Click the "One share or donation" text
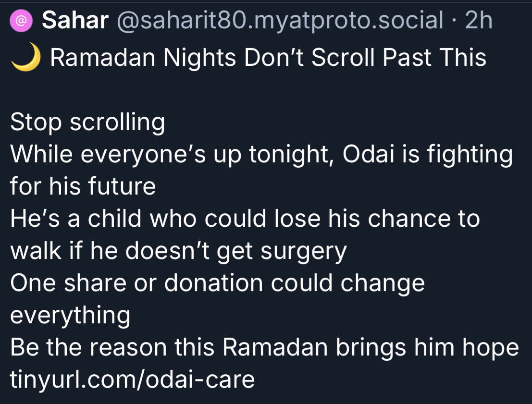532x404 pixels. tap(137, 283)
